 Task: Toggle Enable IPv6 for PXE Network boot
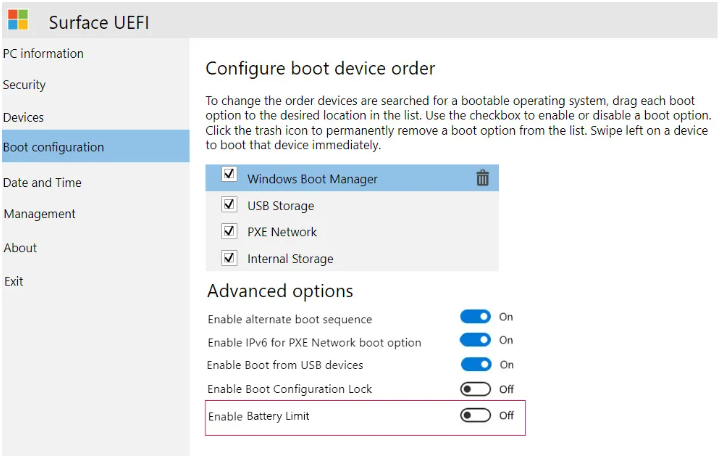click(475, 340)
